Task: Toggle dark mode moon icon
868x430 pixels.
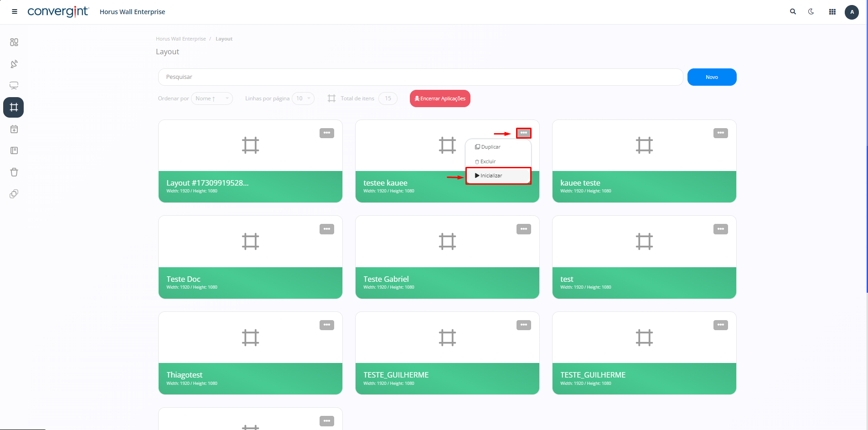Action: (811, 12)
